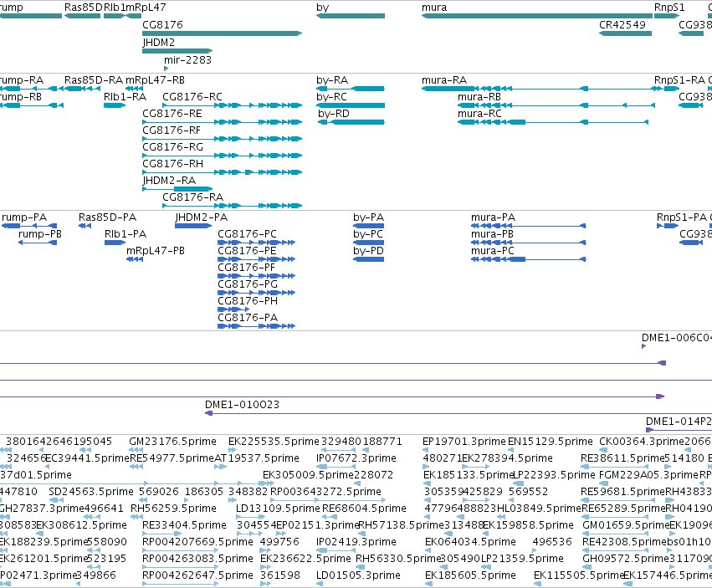
Task: Select the RnpS1-PA protein feature
Action: (668, 226)
